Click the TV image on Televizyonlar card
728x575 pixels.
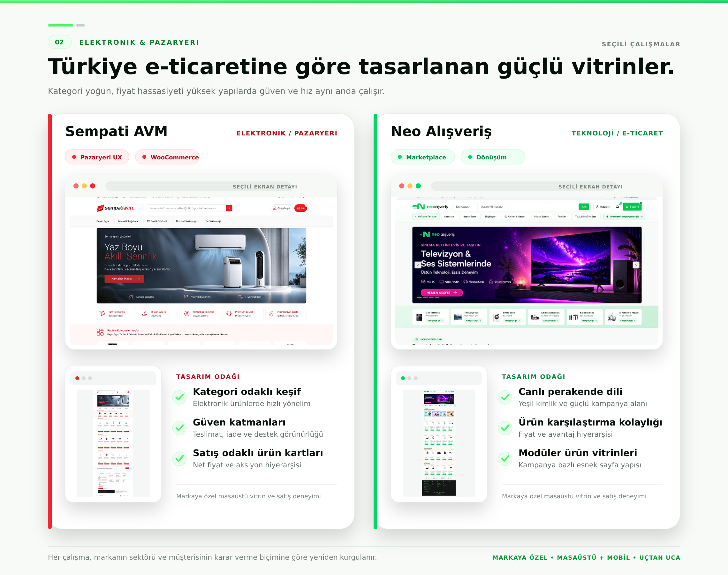pos(458,317)
